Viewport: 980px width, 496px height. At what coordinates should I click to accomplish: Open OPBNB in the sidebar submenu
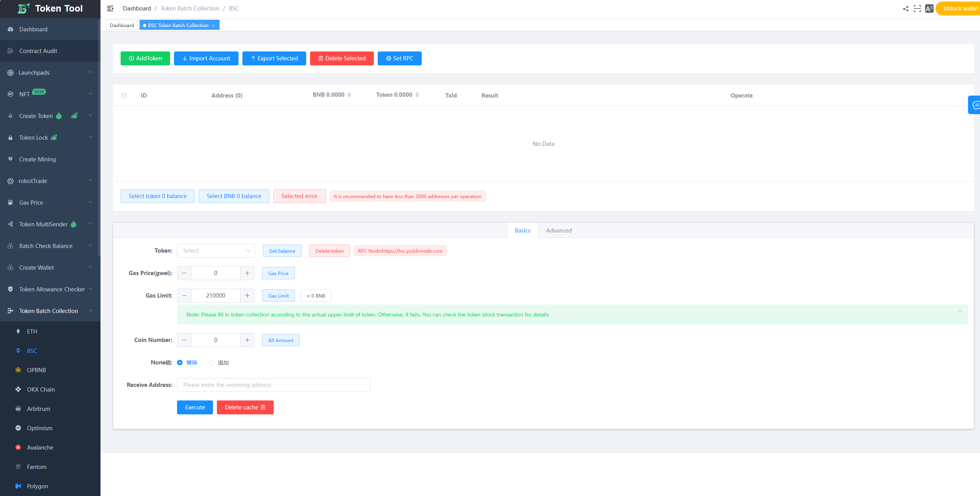[36, 370]
